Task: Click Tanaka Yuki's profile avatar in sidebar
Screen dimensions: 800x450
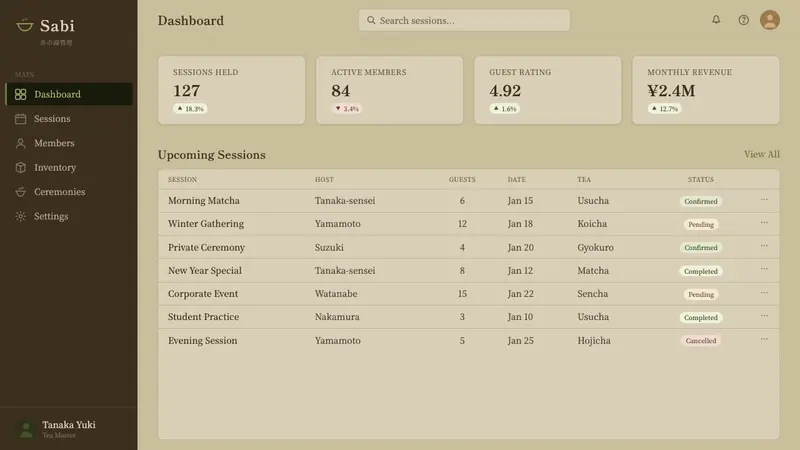Action: point(26,429)
